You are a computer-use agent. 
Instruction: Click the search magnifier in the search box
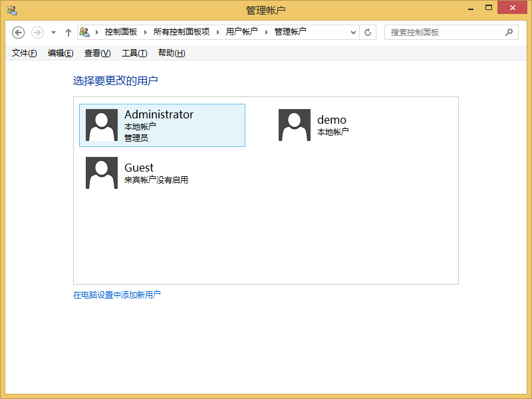click(x=509, y=32)
